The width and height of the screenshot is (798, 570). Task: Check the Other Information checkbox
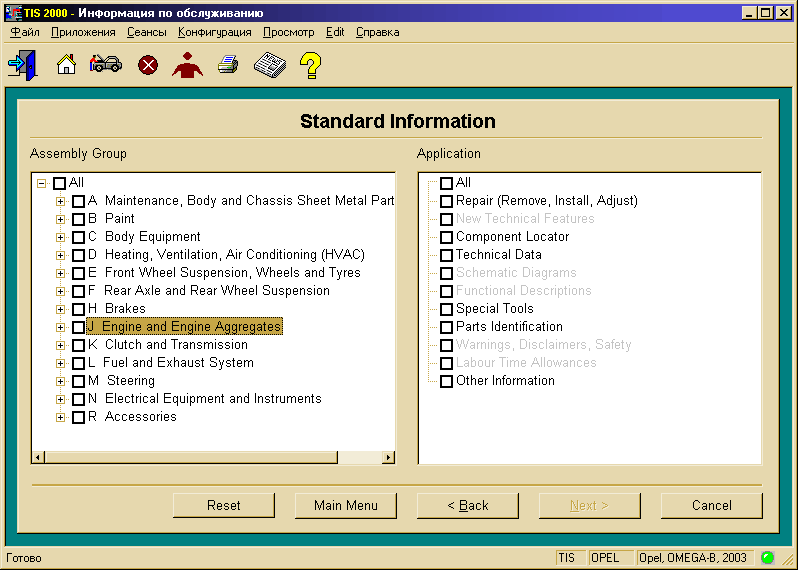tap(446, 381)
